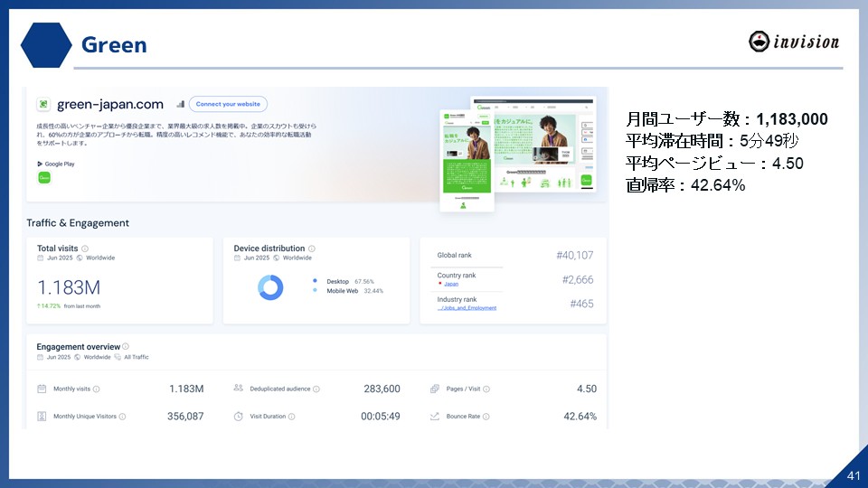Click the Global rank #40,107 value
868x488 pixels.
(575, 255)
